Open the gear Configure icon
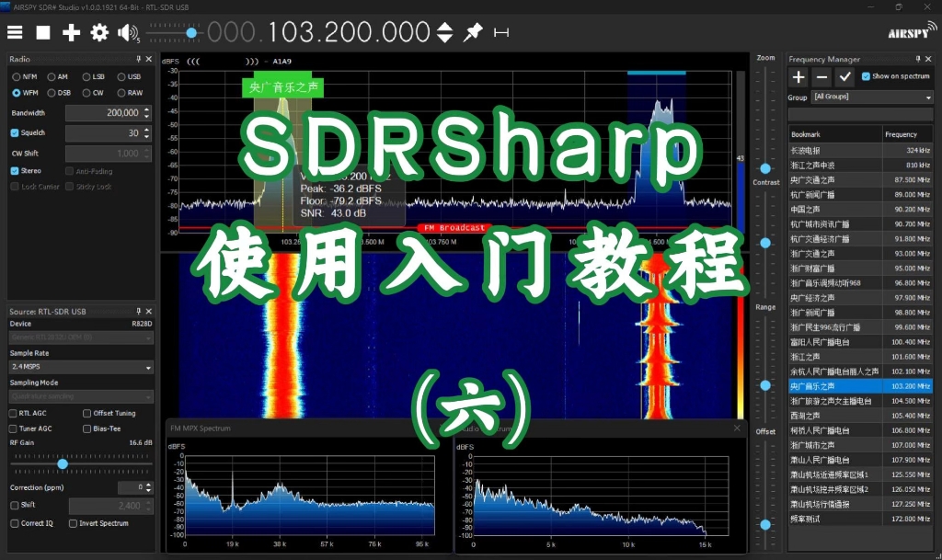 [99, 32]
